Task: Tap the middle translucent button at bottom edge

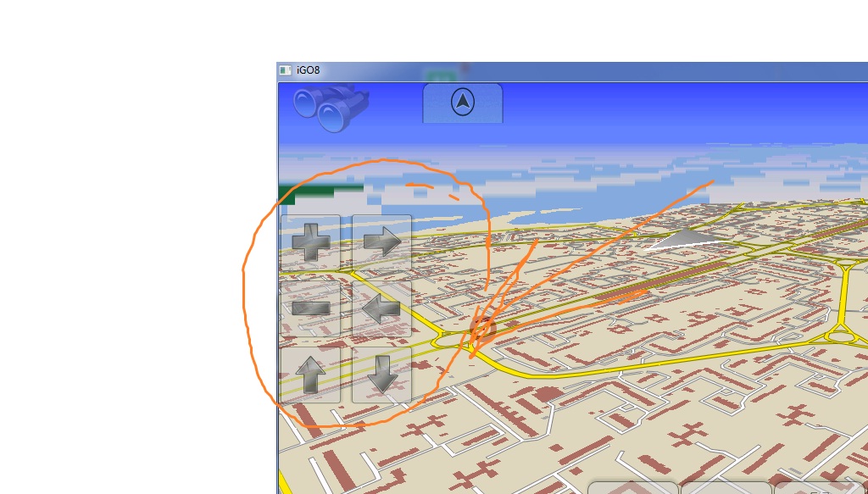Action: point(726,487)
